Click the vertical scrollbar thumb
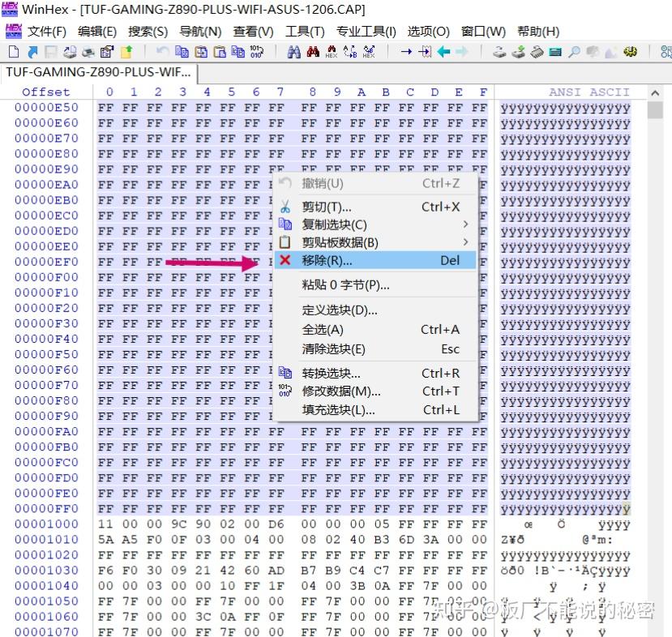This screenshot has height=637, width=672. pyautogui.click(x=655, y=110)
